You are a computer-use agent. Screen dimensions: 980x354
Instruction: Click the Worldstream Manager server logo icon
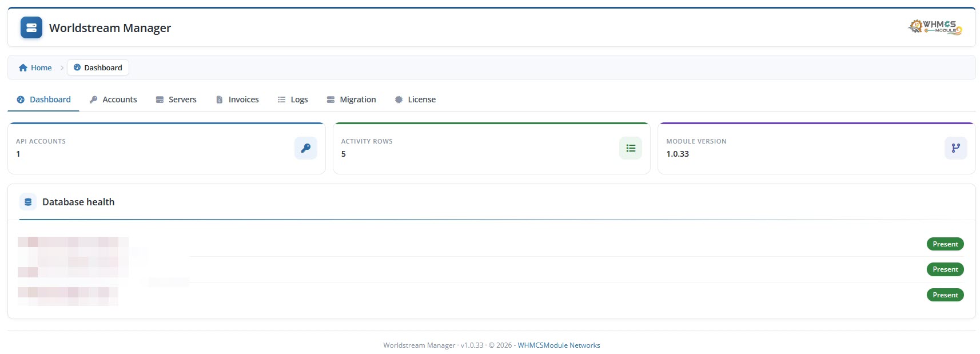tap(31, 27)
